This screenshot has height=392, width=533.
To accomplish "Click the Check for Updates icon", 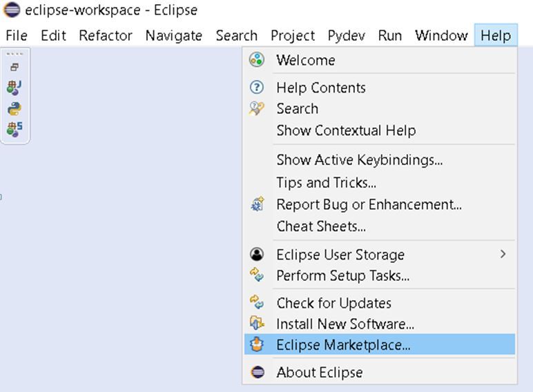I will click(x=257, y=302).
